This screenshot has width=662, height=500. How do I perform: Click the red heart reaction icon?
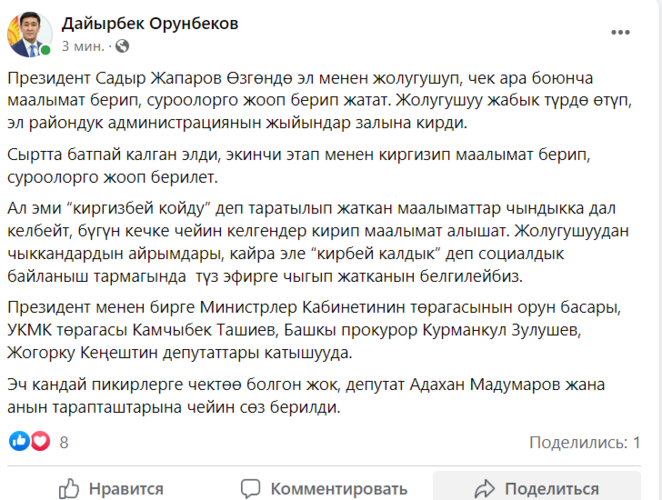tap(40, 441)
